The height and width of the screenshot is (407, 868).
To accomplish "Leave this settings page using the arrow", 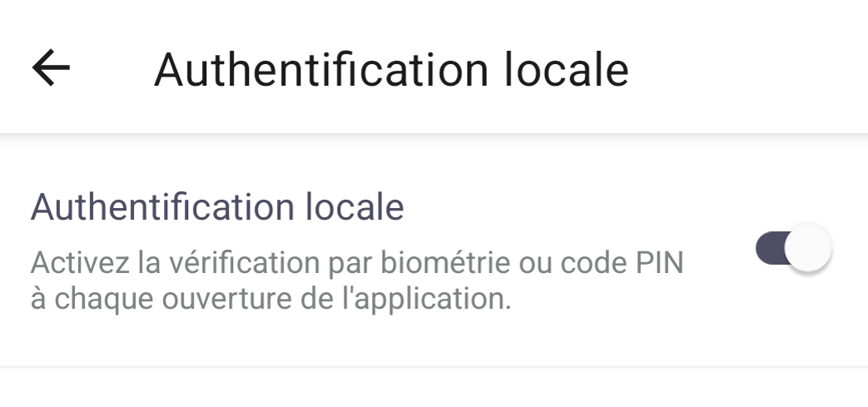I will 51,68.
